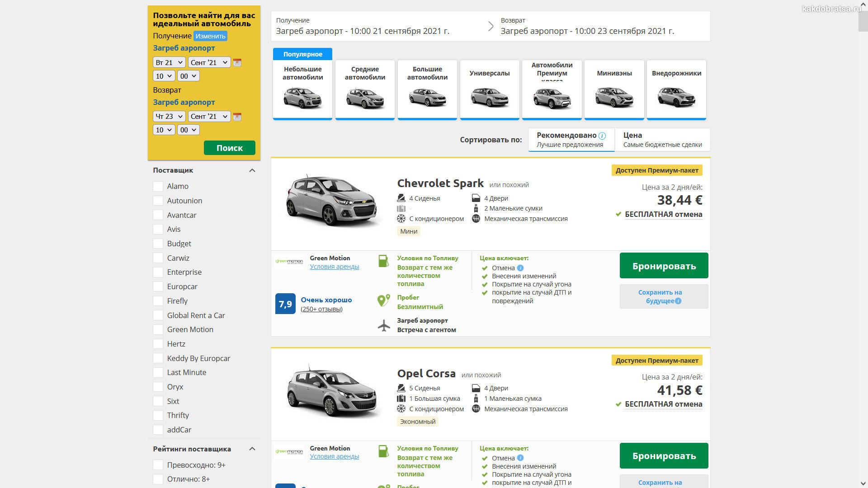The width and height of the screenshot is (868, 488).
Task: Click the transmission icon for Chevrolet Spark
Action: [476, 219]
